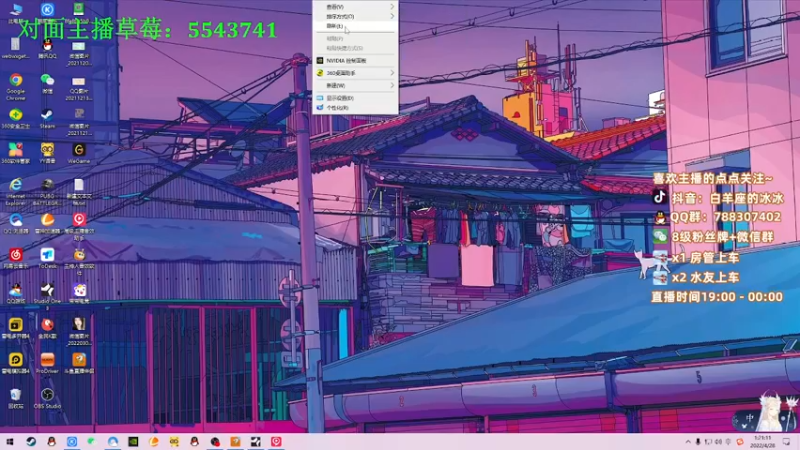The width and height of the screenshot is (800, 450).
Task: Open the QQ图片20211213 image file
Action: (79, 88)
